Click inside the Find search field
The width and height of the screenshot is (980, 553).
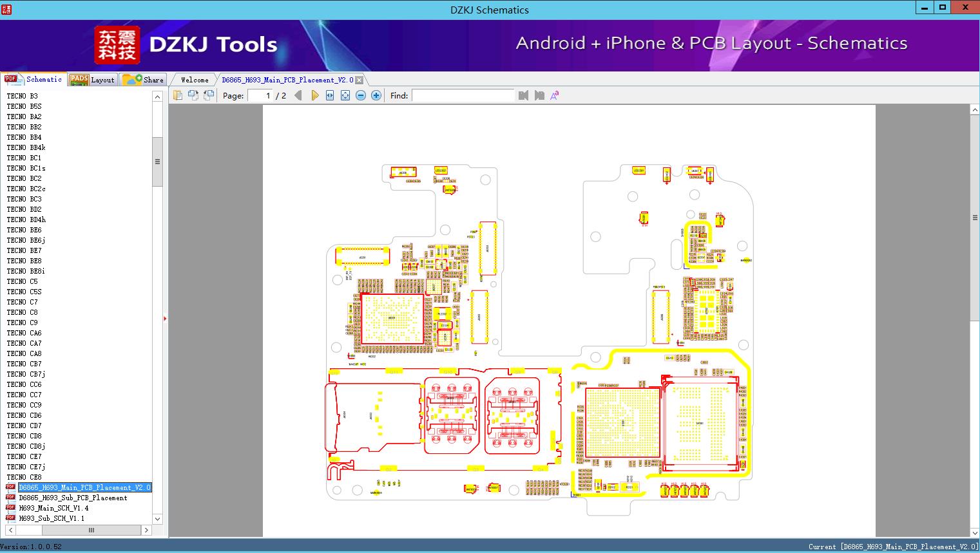pyautogui.click(x=464, y=95)
